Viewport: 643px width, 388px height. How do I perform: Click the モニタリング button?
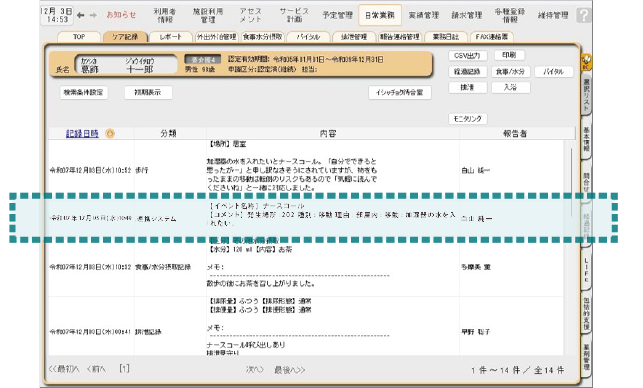click(x=467, y=119)
